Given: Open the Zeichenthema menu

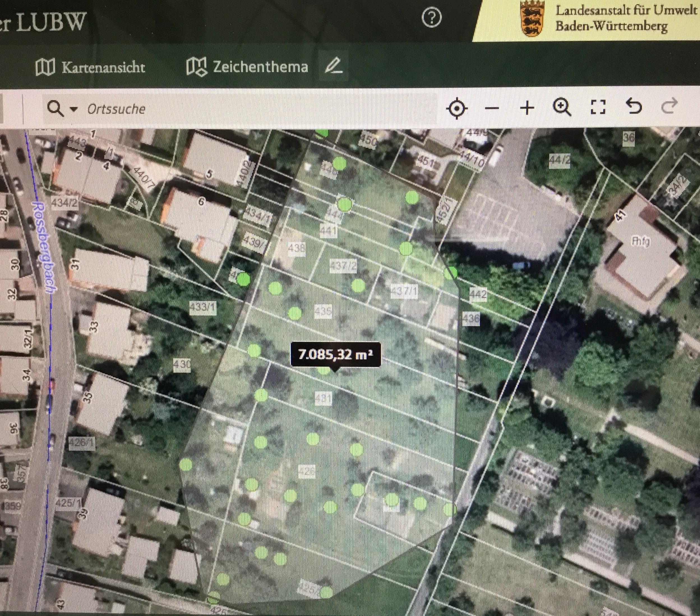Looking at the screenshot, I should 247,66.
